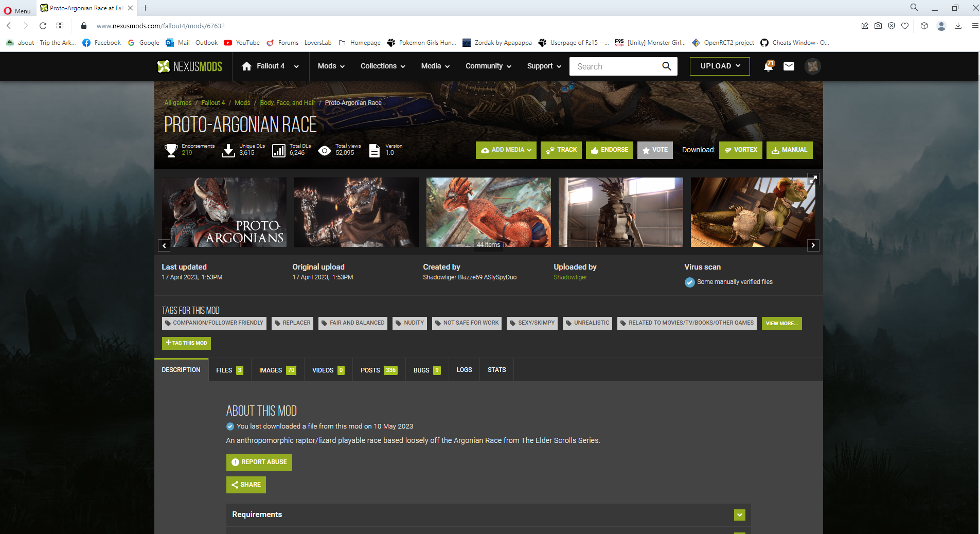Switch to the BUGS tab
The height and width of the screenshot is (534, 980).
click(x=427, y=370)
